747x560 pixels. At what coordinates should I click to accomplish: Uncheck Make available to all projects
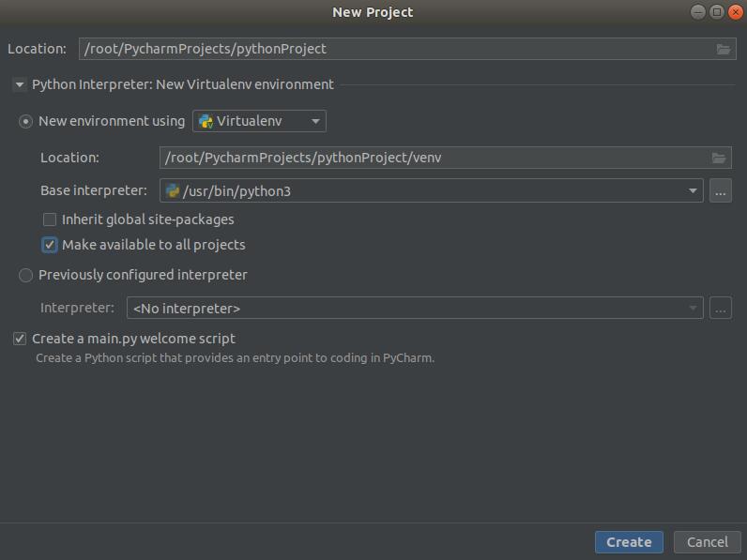tap(50, 245)
